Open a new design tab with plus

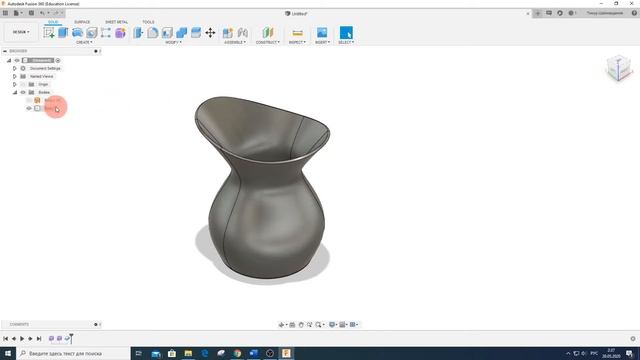pos(538,13)
